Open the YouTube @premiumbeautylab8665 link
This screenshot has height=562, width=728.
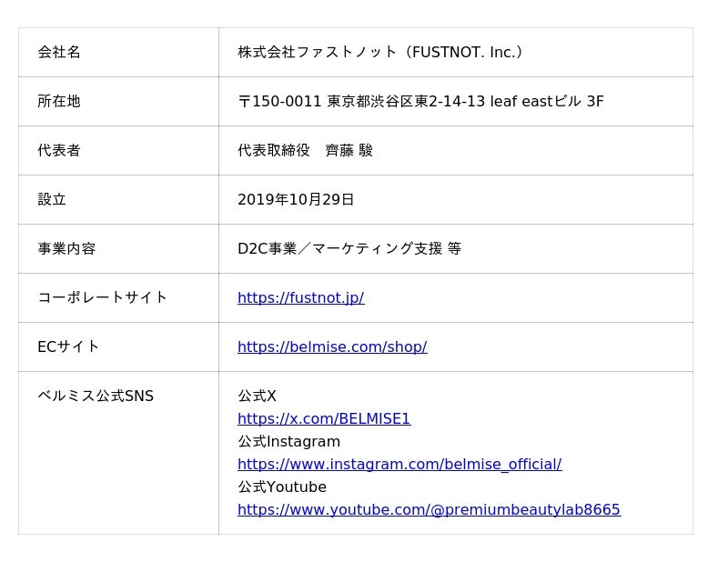pyautogui.click(x=429, y=509)
